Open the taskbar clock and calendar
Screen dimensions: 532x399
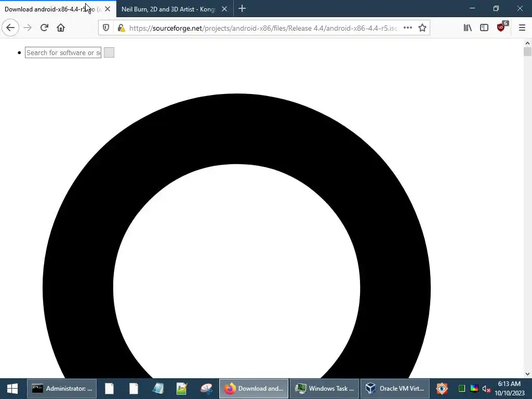click(509, 389)
